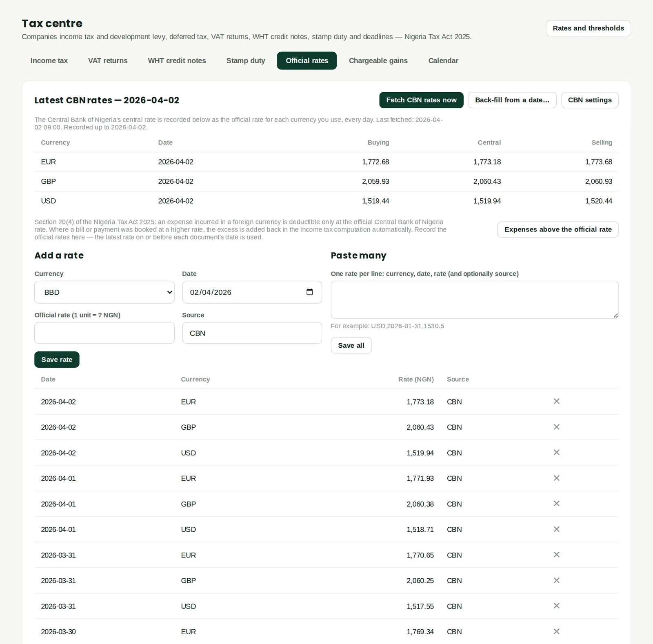Remove the 2026-03-31 USD rate entry
653x644 pixels.
pos(556,606)
